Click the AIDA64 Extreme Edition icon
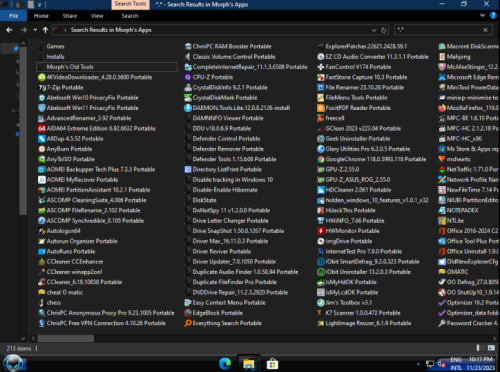Viewport: 500px width, 372px height. coord(42,129)
